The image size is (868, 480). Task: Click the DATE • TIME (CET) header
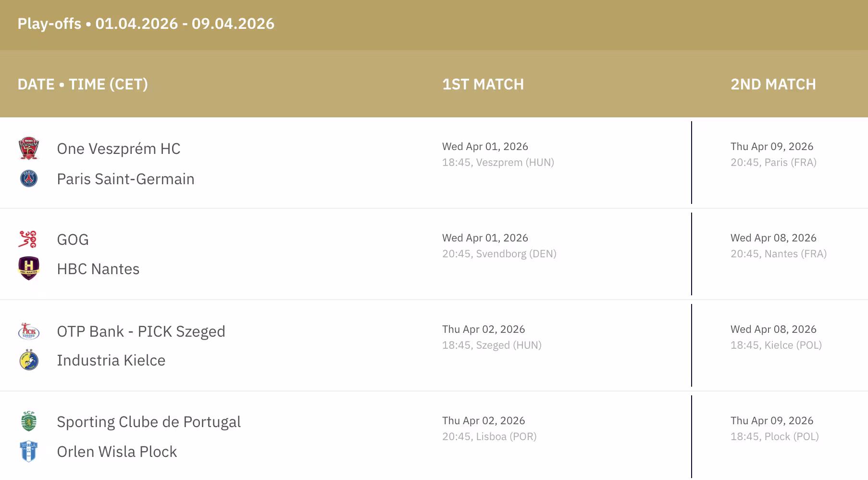83,84
